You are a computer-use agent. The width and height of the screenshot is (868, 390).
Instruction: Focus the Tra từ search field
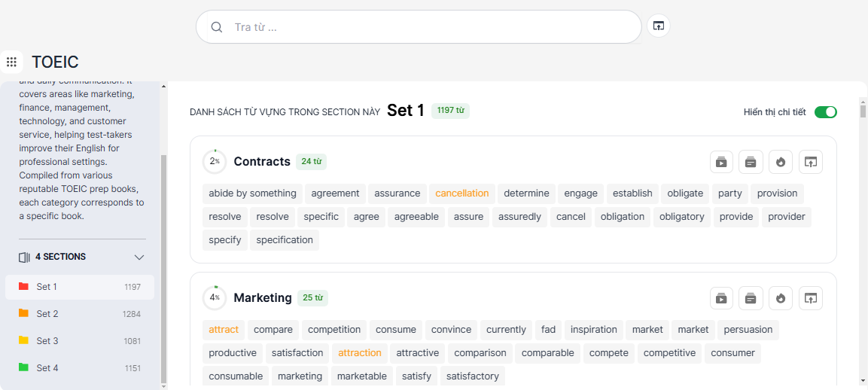tap(429, 27)
